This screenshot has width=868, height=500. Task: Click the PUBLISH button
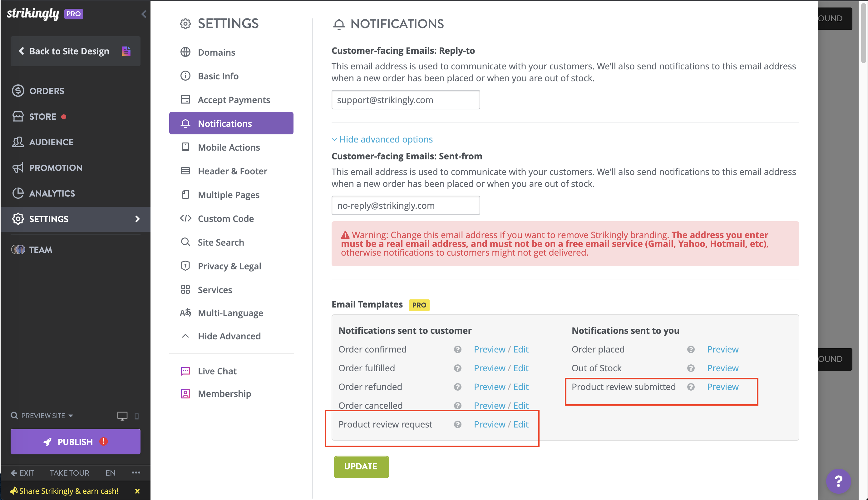(x=76, y=442)
